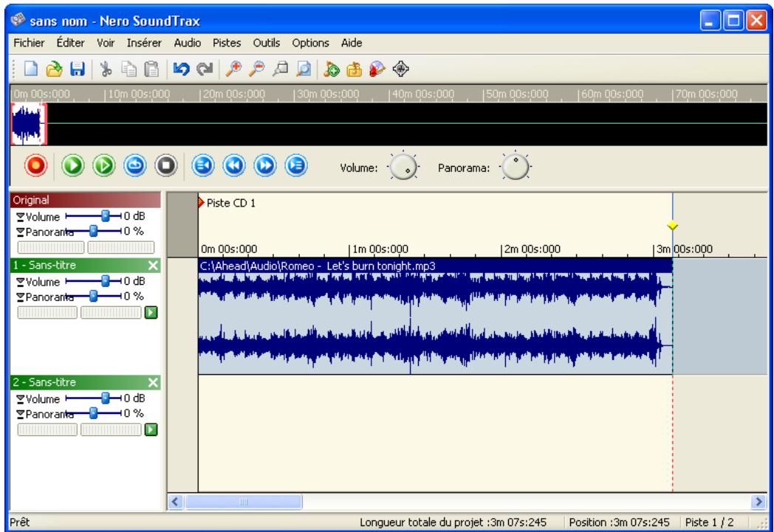
Task: Click the insert audio file toolbar icon
Action: pyautogui.click(x=331, y=69)
